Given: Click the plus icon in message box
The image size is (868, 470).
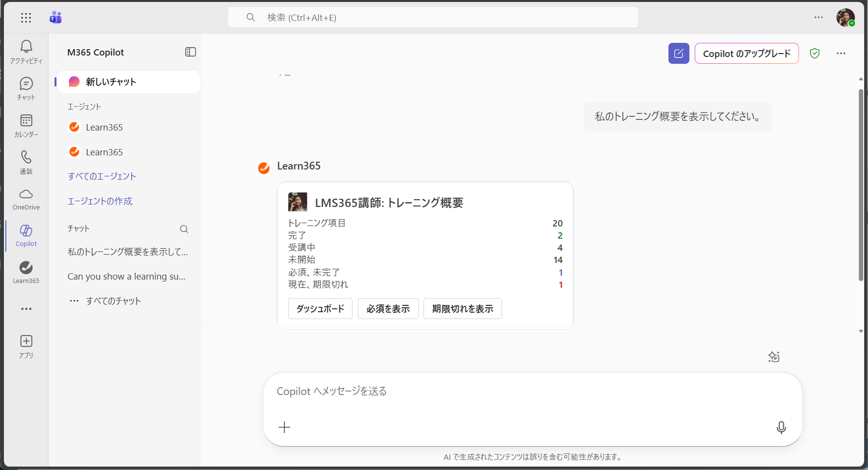Looking at the screenshot, I should tap(284, 427).
